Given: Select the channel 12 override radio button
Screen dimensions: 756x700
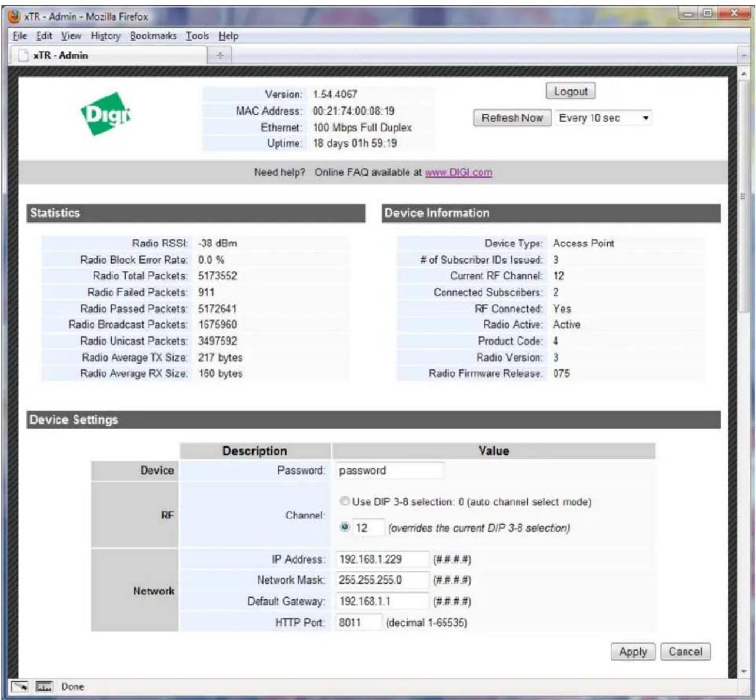Looking at the screenshot, I should (345, 528).
